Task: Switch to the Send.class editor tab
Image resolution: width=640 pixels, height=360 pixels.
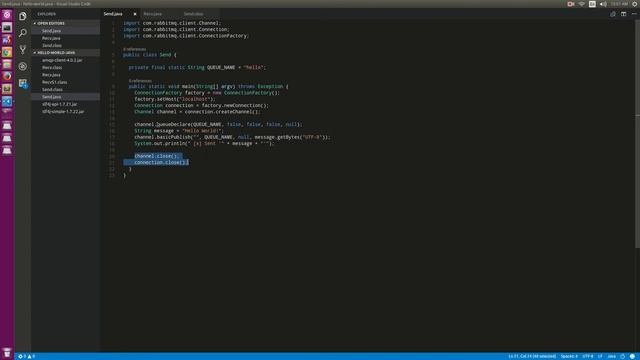Action: coord(193,14)
